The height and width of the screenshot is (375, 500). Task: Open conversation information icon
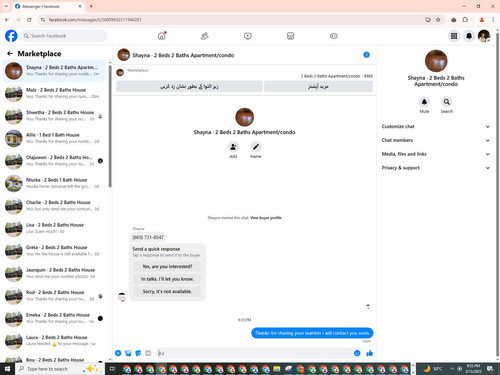(x=366, y=55)
